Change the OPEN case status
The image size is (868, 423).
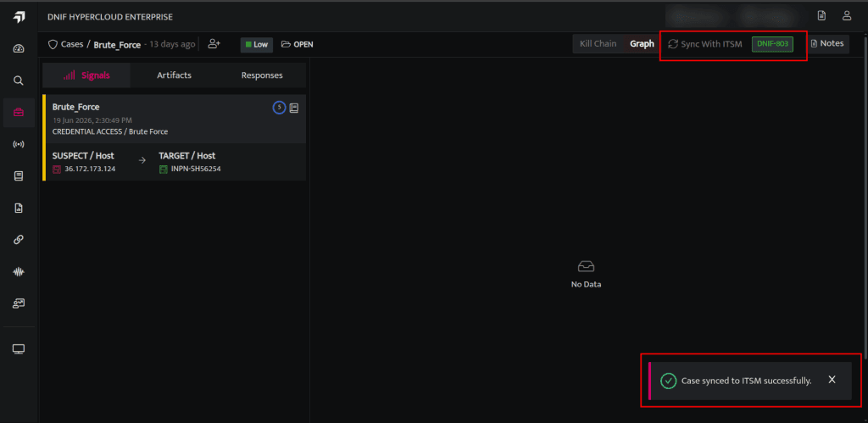click(298, 44)
